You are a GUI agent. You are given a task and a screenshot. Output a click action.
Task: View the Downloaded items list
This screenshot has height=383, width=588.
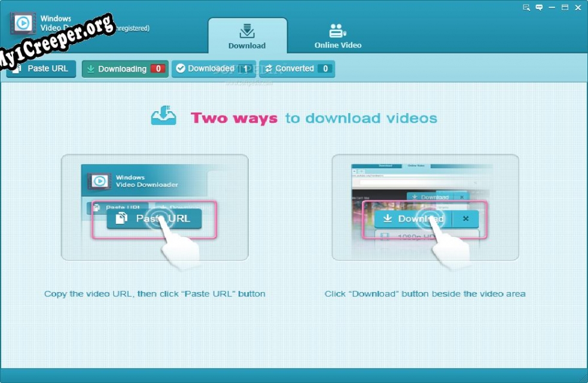[211, 69]
